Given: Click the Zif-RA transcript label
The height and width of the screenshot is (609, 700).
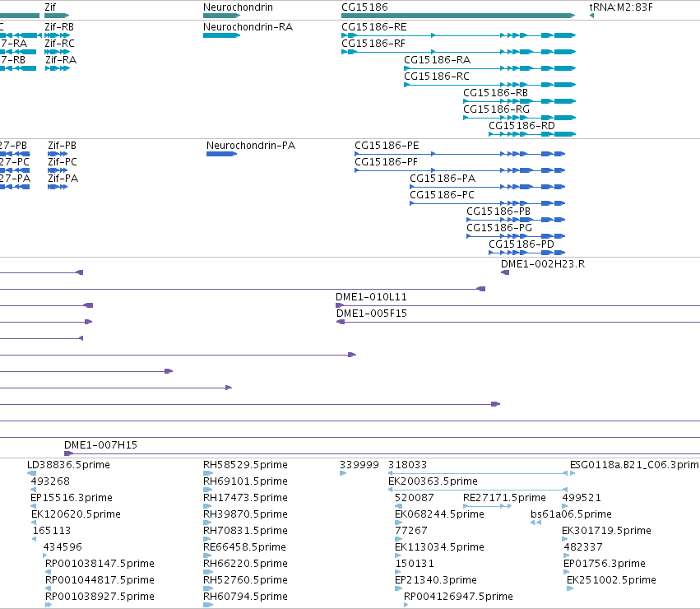Looking at the screenshot, I should click(x=61, y=60).
